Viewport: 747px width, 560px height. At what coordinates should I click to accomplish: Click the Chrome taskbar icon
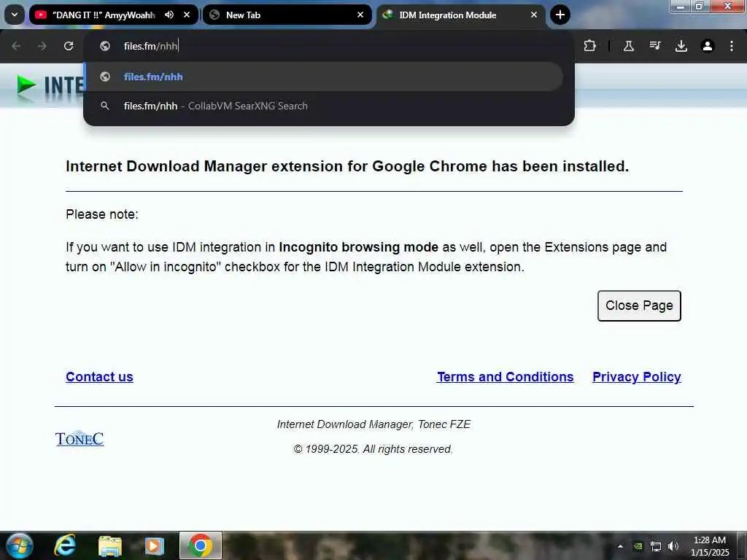(x=201, y=545)
